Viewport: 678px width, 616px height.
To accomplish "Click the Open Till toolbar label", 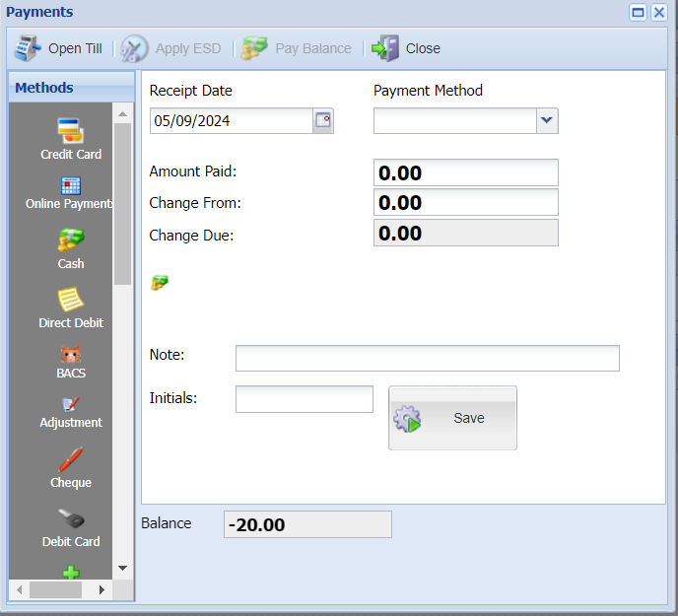I will coord(75,48).
